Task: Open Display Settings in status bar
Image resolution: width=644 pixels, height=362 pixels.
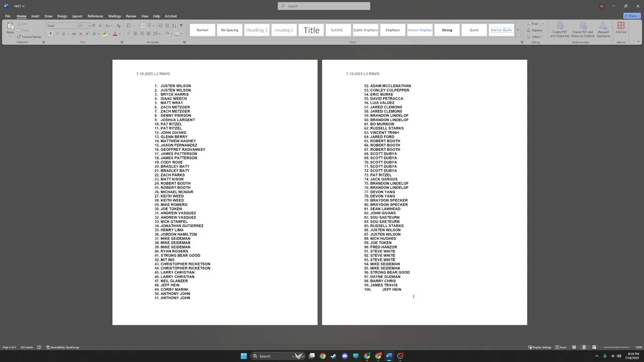Action: tap(539, 347)
